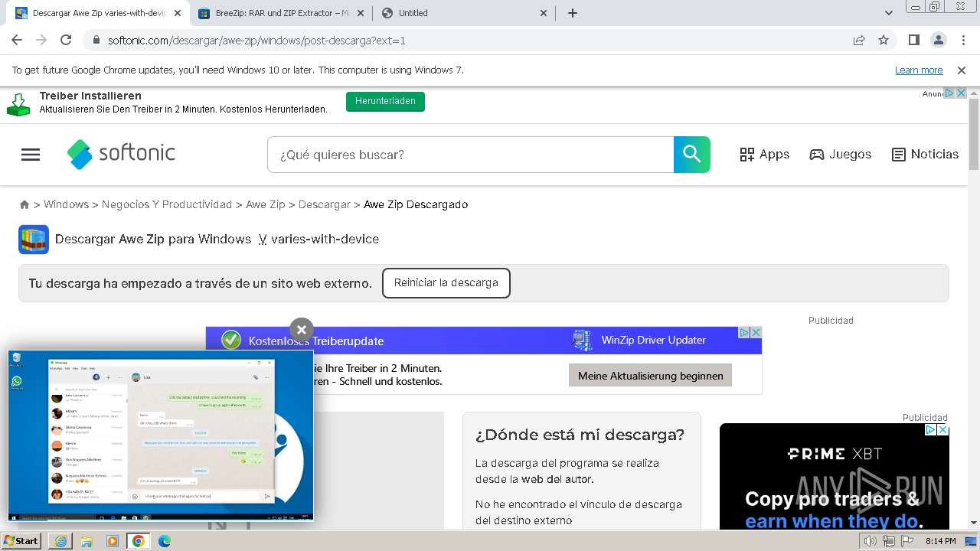Open Chrome's three-dot menu
Image resolution: width=980 pixels, height=551 pixels.
pos(962,41)
